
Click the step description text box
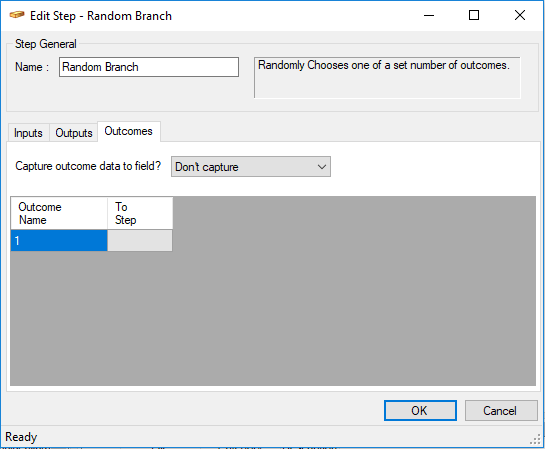point(387,78)
